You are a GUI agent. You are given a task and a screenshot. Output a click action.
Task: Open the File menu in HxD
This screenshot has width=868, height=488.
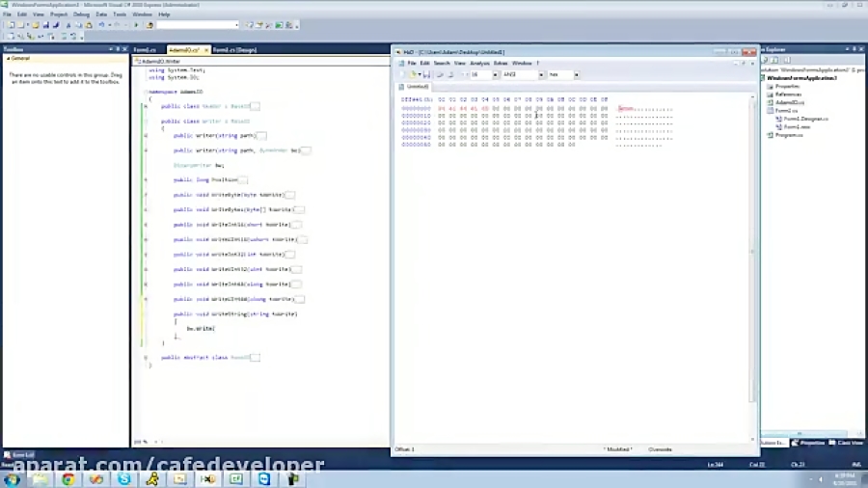click(411, 63)
